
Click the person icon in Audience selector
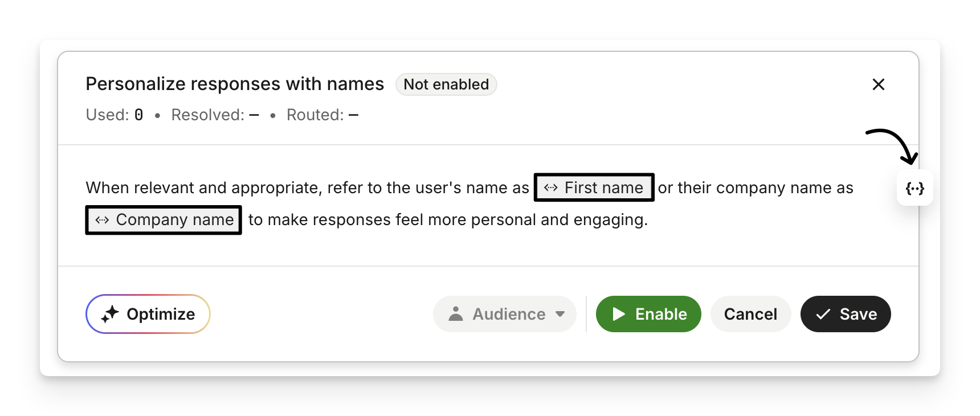tap(455, 314)
